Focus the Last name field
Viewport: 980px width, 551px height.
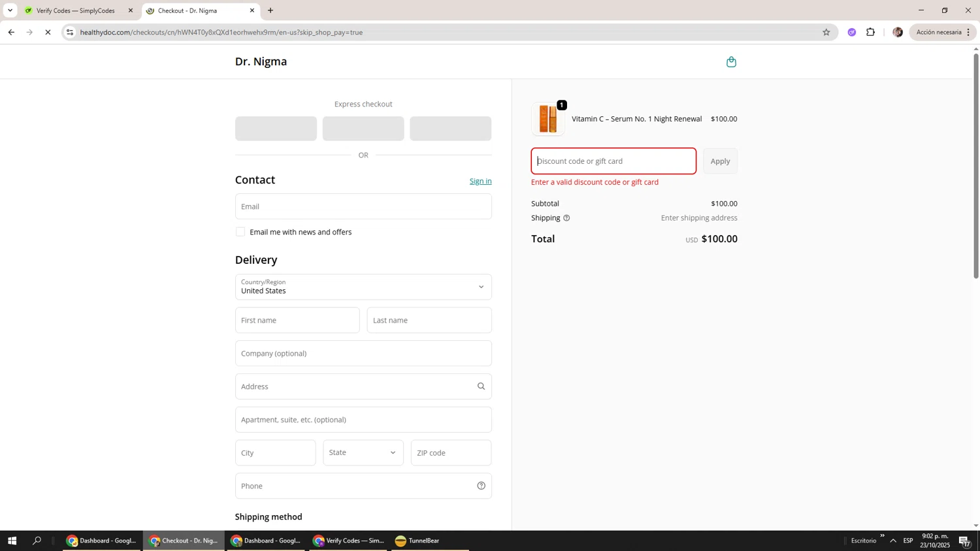pyautogui.click(x=429, y=321)
